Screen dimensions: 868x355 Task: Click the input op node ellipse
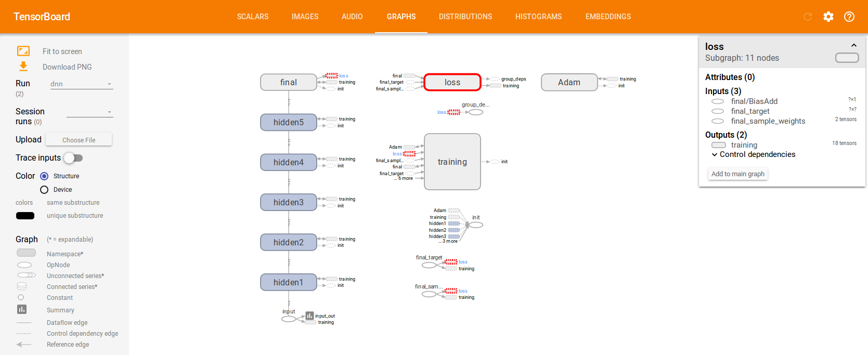[289, 319]
